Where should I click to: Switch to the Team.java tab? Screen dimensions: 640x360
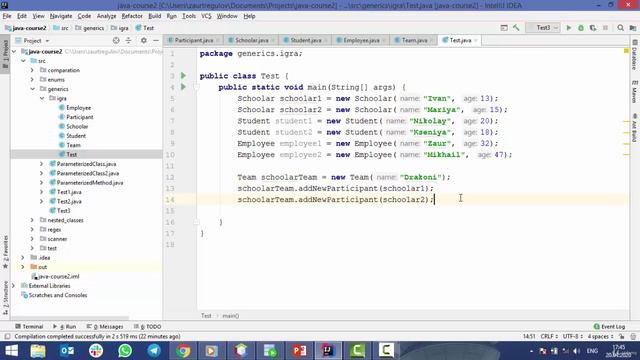(414, 40)
